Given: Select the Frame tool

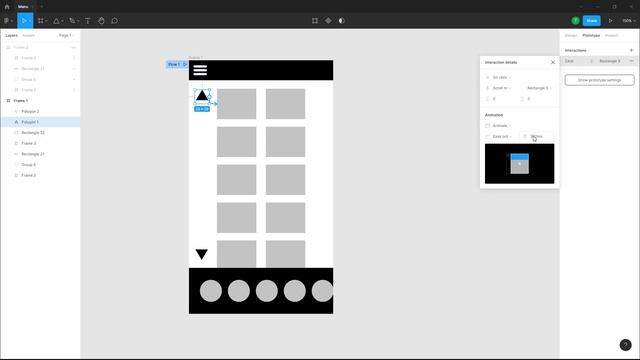Looking at the screenshot, I should (x=41, y=20).
